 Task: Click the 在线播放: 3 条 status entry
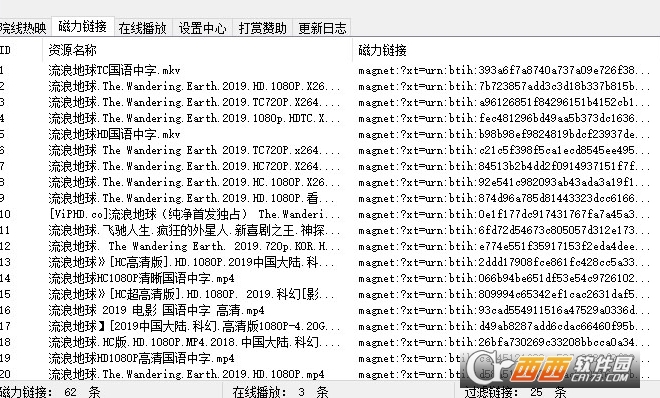[x=280, y=392]
